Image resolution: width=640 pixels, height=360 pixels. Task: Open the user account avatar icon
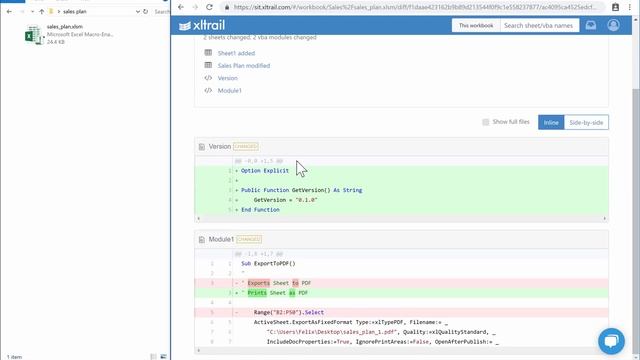pos(613,25)
